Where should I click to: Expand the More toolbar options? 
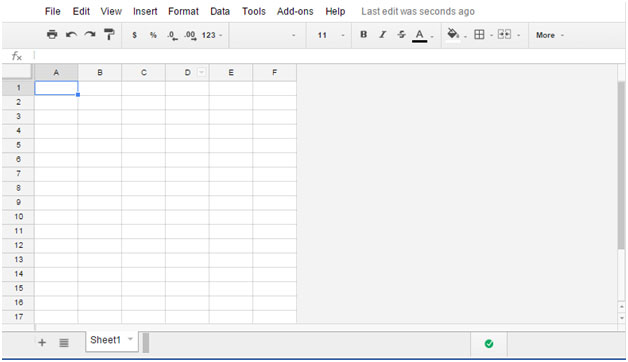click(550, 35)
